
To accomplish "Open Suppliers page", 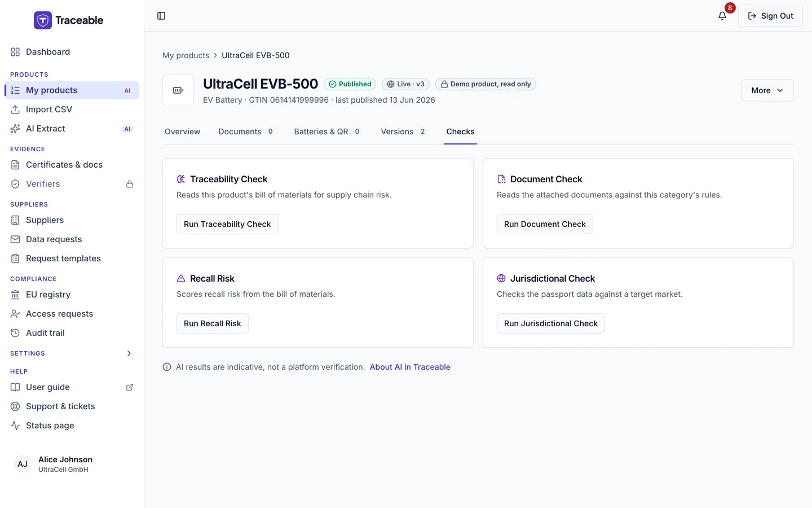I will [72, 220].
